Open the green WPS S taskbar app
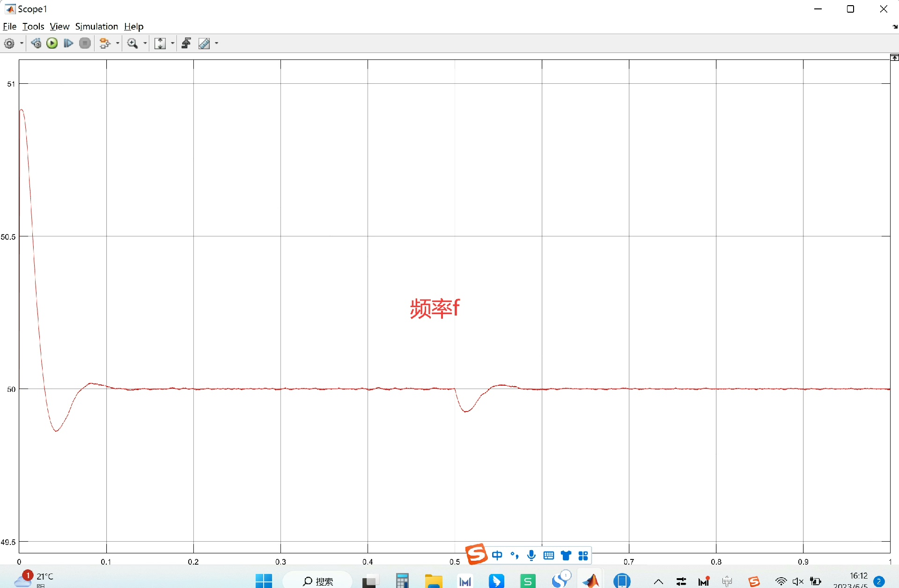899x588 pixels. 528,581
